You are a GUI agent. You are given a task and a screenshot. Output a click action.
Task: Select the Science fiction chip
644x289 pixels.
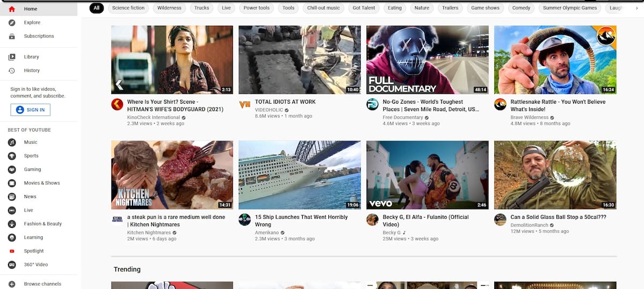coord(128,8)
